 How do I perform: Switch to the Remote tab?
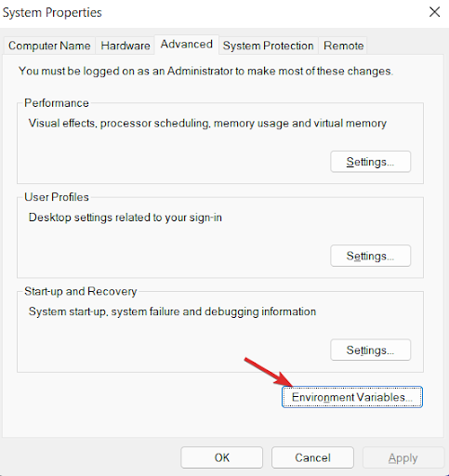click(343, 46)
